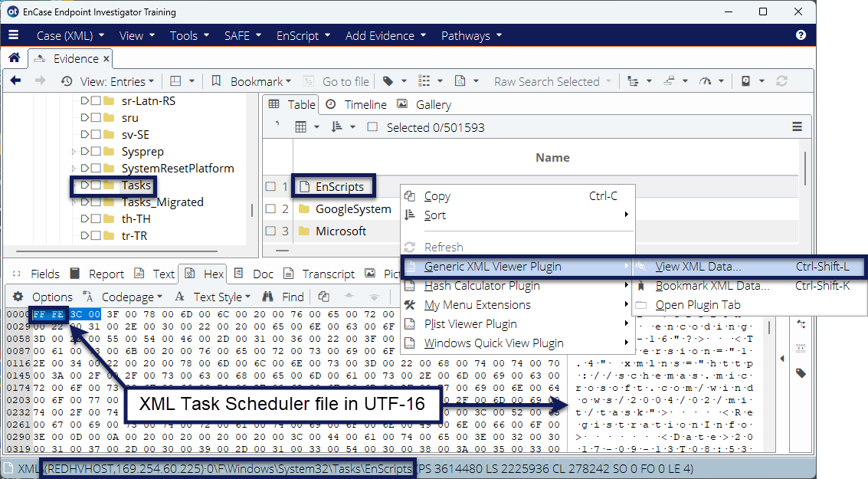Click the copy icon beside Find
This screenshot has width=868, height=479.
[x=324, y=297]
